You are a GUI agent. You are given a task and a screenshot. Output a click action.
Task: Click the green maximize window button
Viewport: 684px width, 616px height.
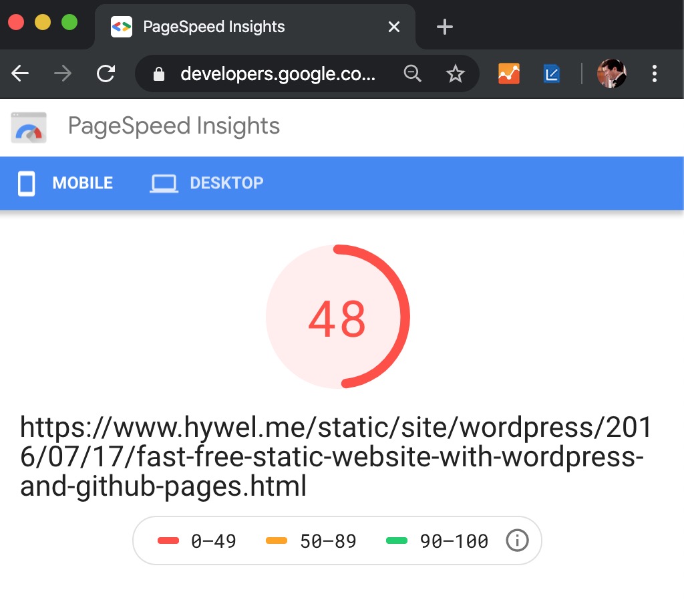pos(69,22)
